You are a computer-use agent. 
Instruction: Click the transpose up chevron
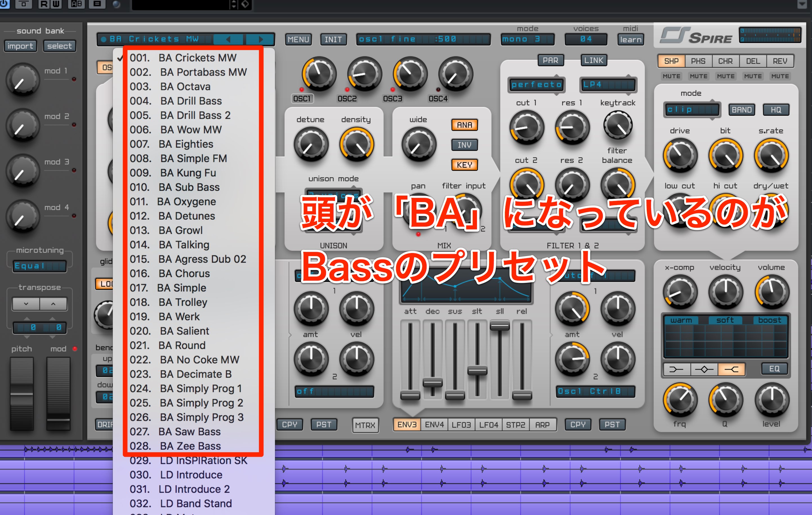(53, 304)
